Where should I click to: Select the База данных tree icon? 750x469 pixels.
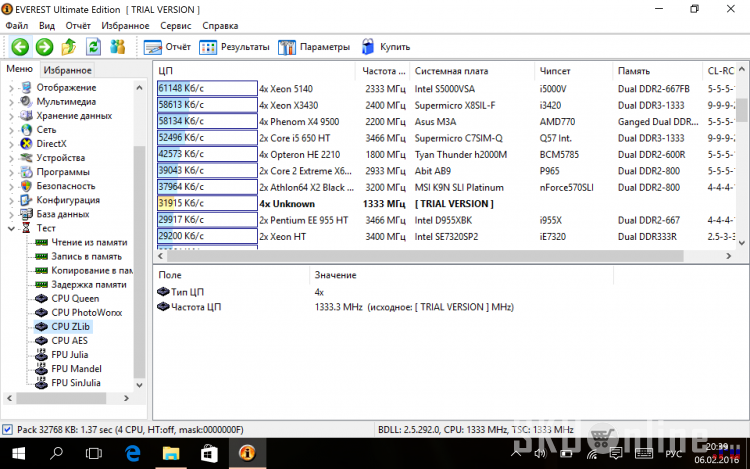click(x=26, y=214)
